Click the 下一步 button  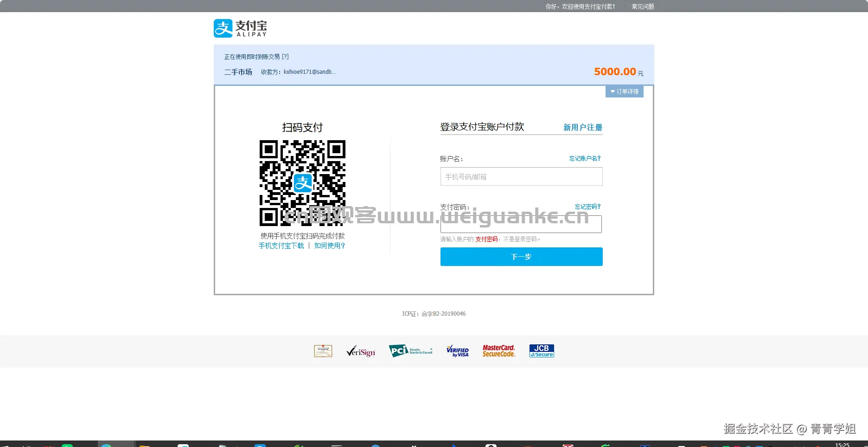coord(521,257)
